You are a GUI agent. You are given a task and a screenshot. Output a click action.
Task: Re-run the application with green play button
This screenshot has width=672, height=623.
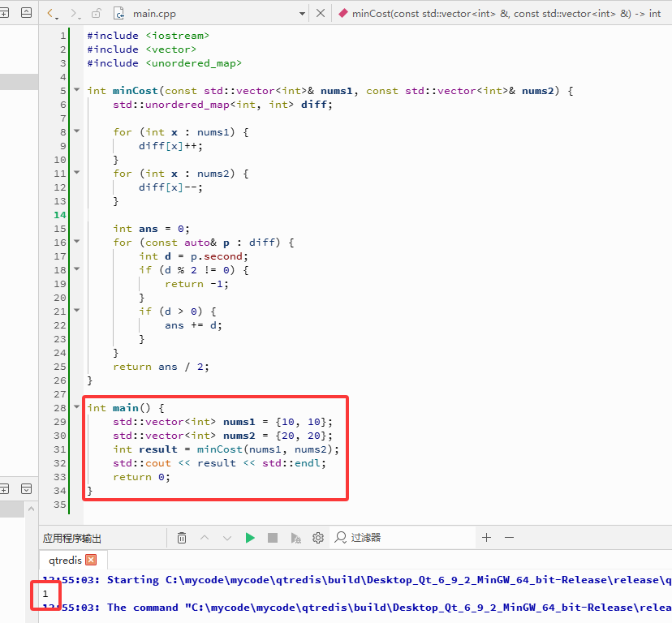[250, 538]
